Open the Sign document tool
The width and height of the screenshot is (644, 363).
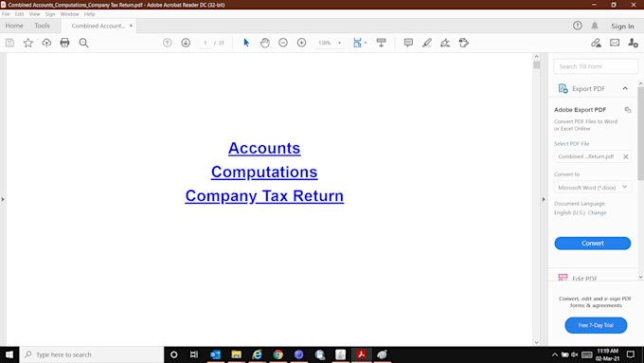[445, 43]
